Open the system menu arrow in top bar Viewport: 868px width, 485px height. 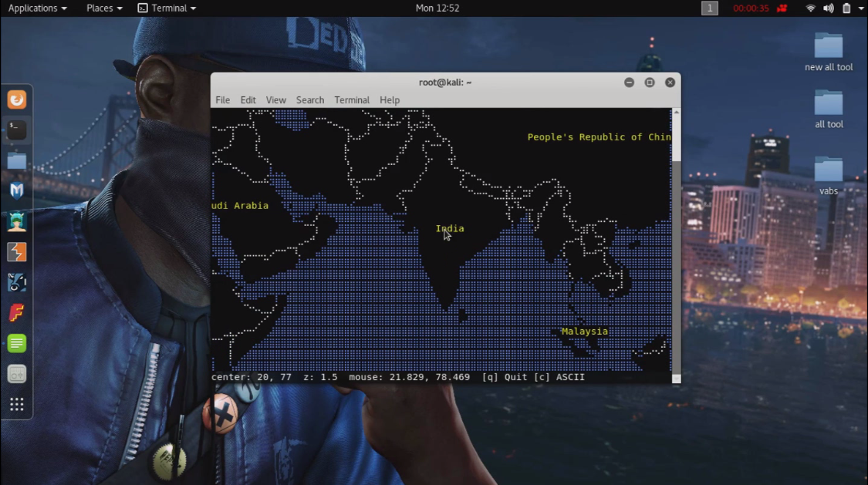[861, 8]
